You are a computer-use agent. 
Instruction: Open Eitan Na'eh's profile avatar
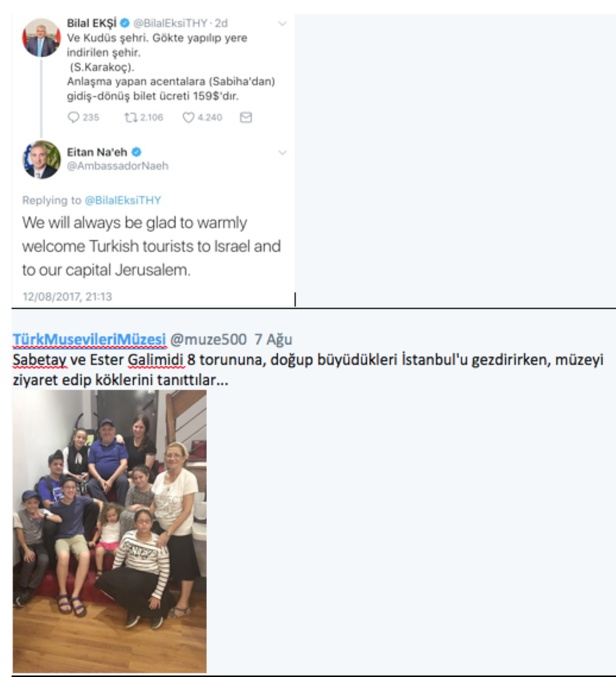tap(41, 159)
